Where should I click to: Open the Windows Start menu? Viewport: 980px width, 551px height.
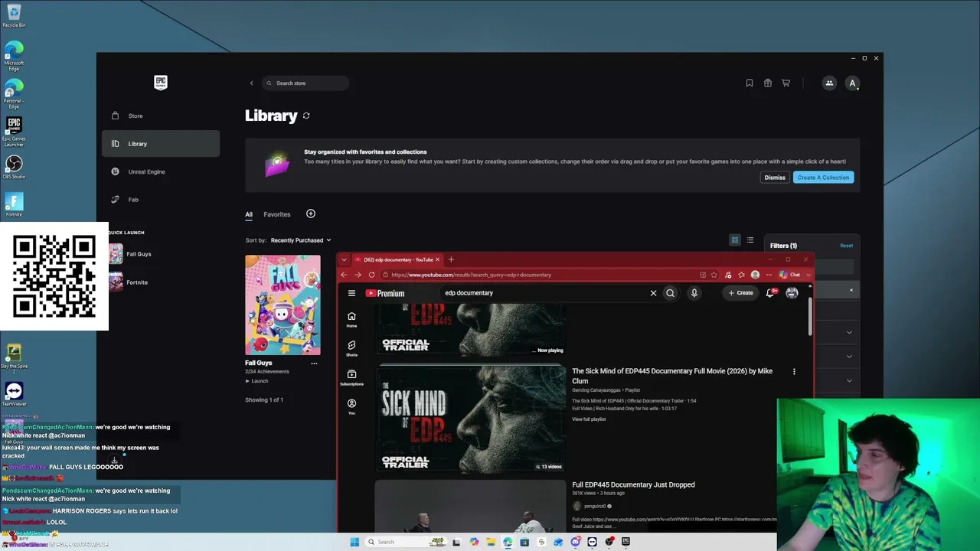point(354,542)
